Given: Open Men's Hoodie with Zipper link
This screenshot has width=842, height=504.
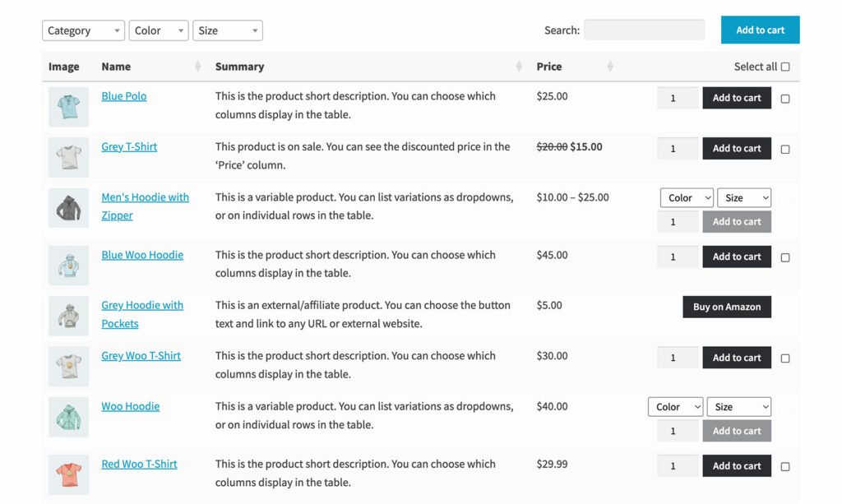Looking at the screenshot, I should (x=145, y=206).
